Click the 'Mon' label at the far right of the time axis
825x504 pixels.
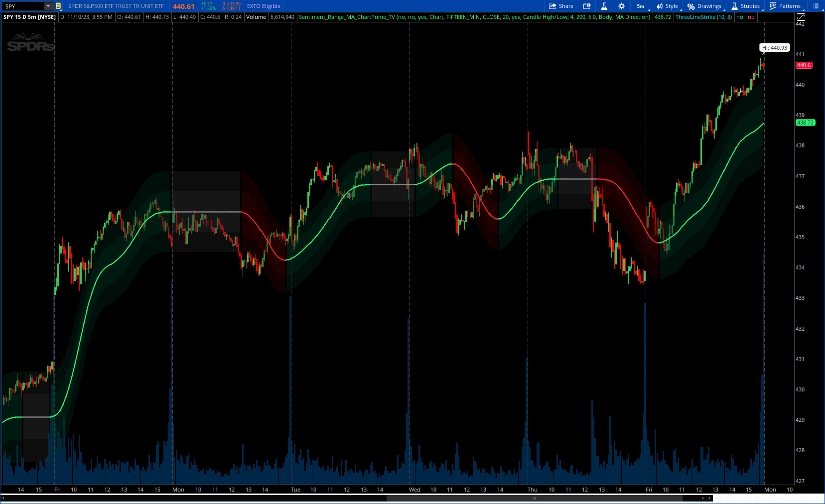(770, 490)
